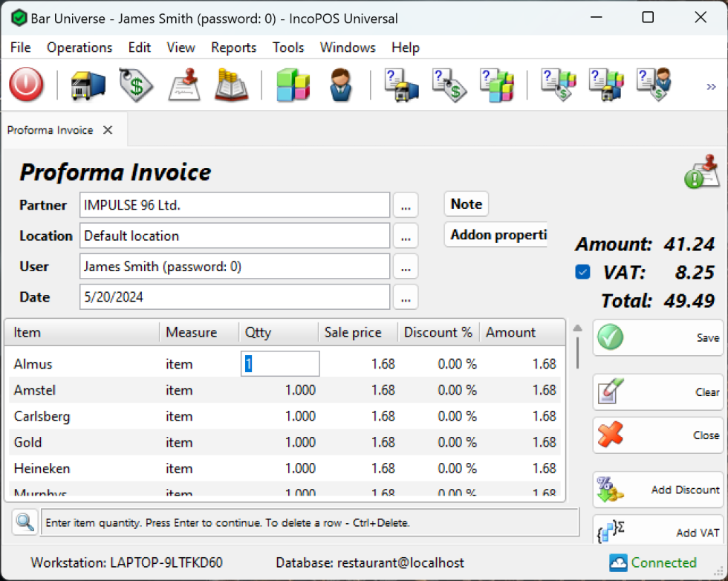The image size is (728, 581).
Task: Select the Carlsberg row
Action: (285, 416)
